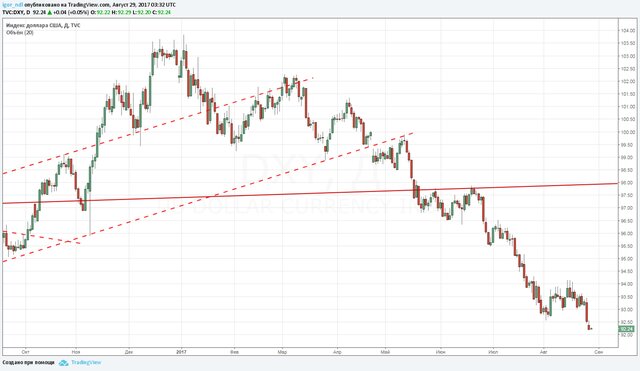Click the 104.00 label on price axis
640x371 pixels.
click(x=628, y=31)
